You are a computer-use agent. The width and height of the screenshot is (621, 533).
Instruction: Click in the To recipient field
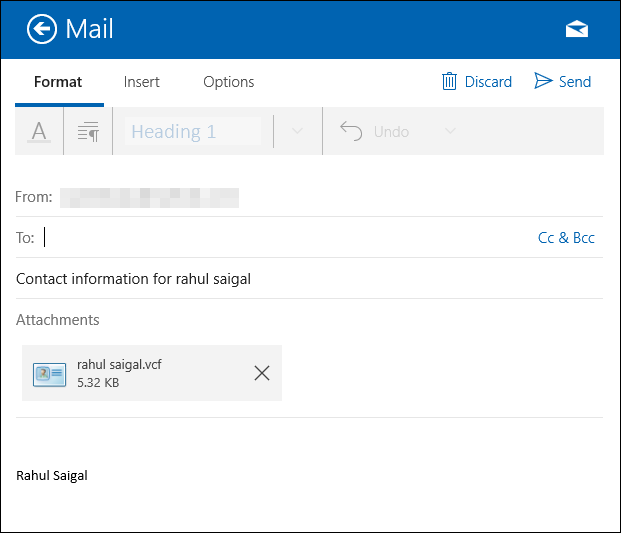[280, 238]
